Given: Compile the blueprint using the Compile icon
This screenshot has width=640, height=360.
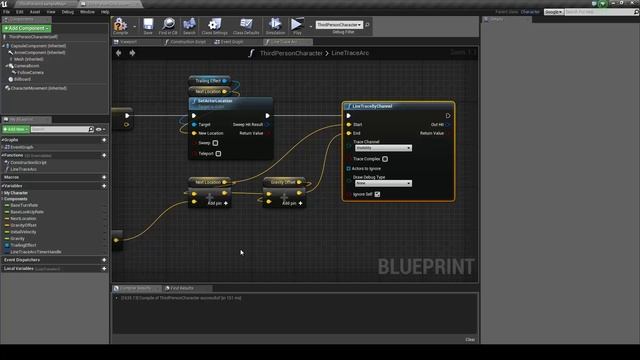Looking at the screenshot, I should click(120, 26).
